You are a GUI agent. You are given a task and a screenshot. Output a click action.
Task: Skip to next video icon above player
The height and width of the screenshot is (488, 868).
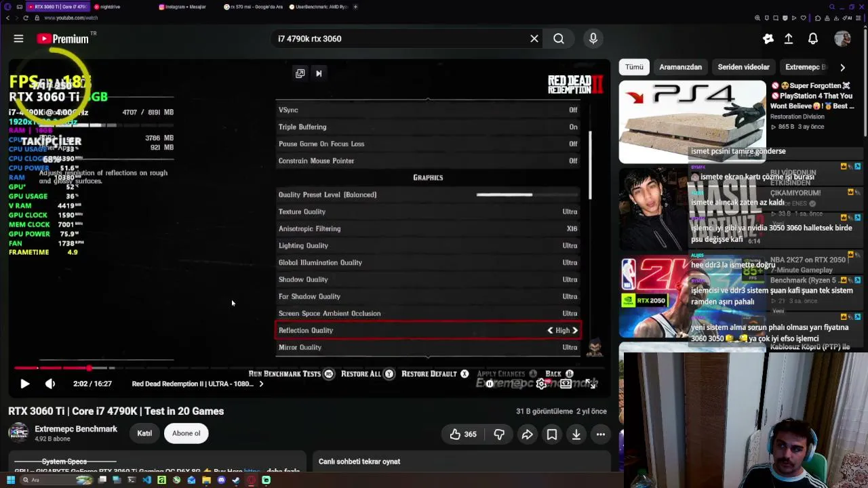(x=319, y=73)
